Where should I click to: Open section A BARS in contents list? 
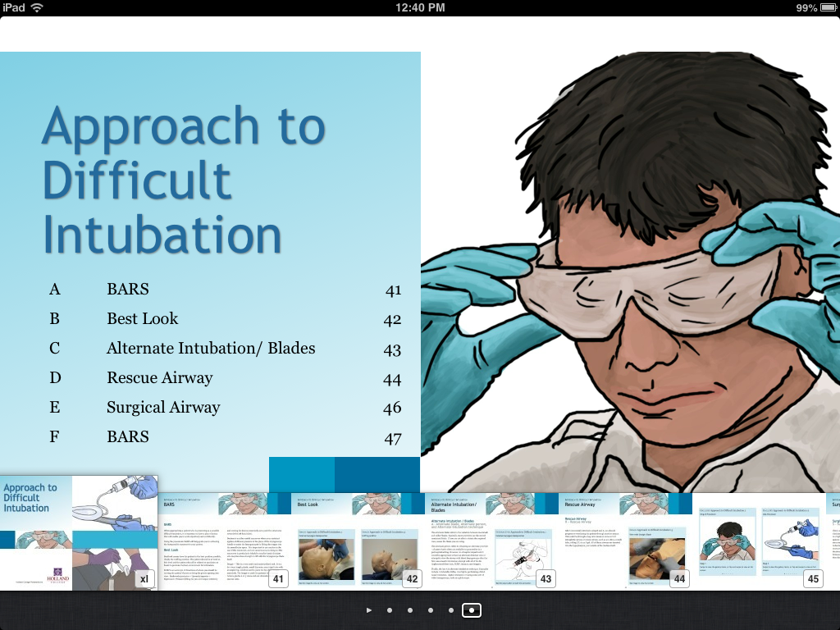225,290
